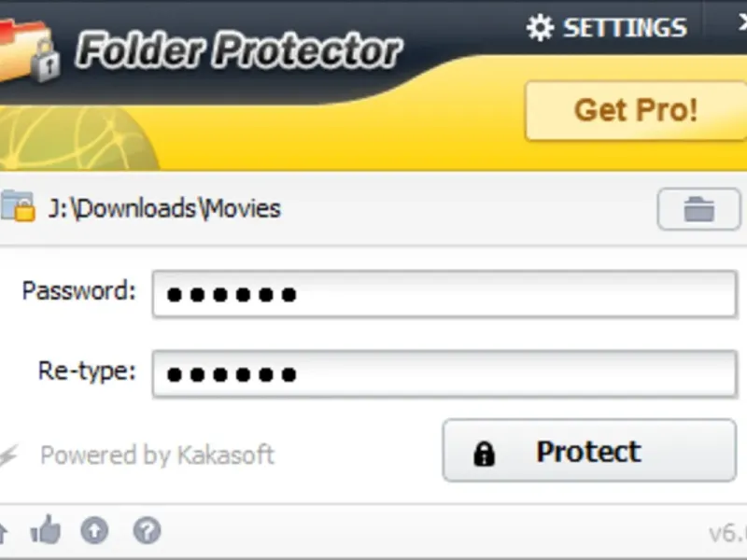747x560 pixels.
Task: Click the home arrow icon in bottom bar
Action: coord(3,532)
